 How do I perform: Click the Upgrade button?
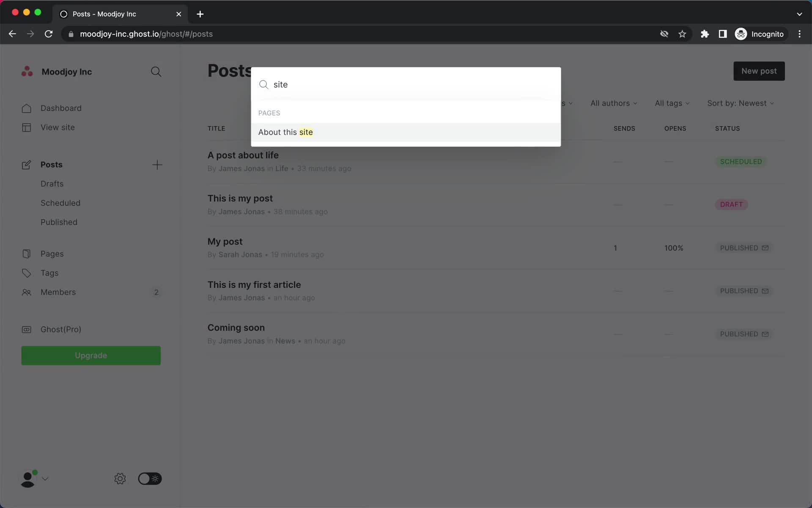[91, 355]
